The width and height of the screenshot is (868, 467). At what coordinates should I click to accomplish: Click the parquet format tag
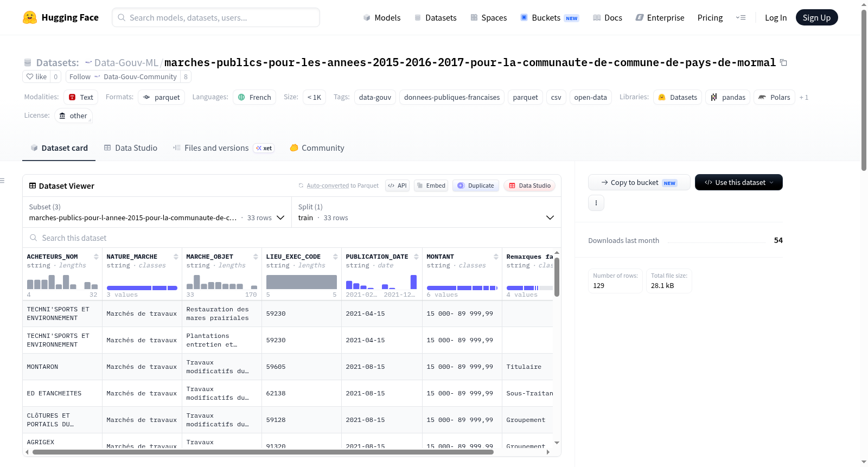point(162,97)
